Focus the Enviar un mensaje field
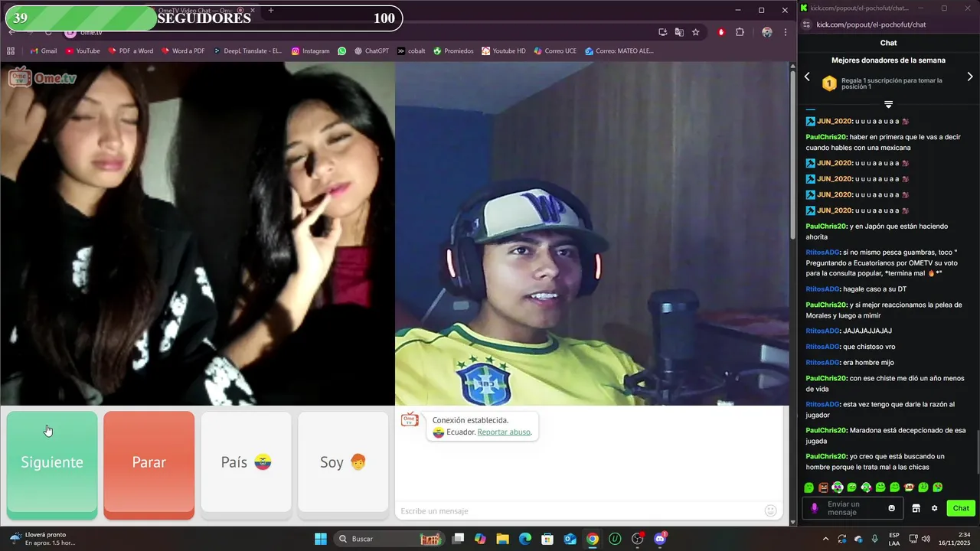Screen dimensions: 980x551 point(854,508)
